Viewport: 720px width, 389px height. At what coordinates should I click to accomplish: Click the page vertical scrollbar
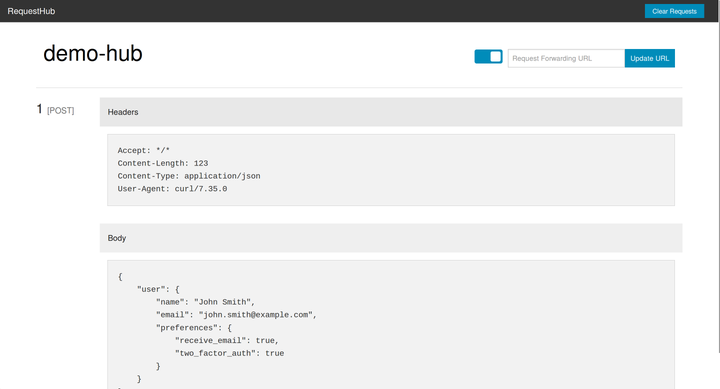click(718, 187)
